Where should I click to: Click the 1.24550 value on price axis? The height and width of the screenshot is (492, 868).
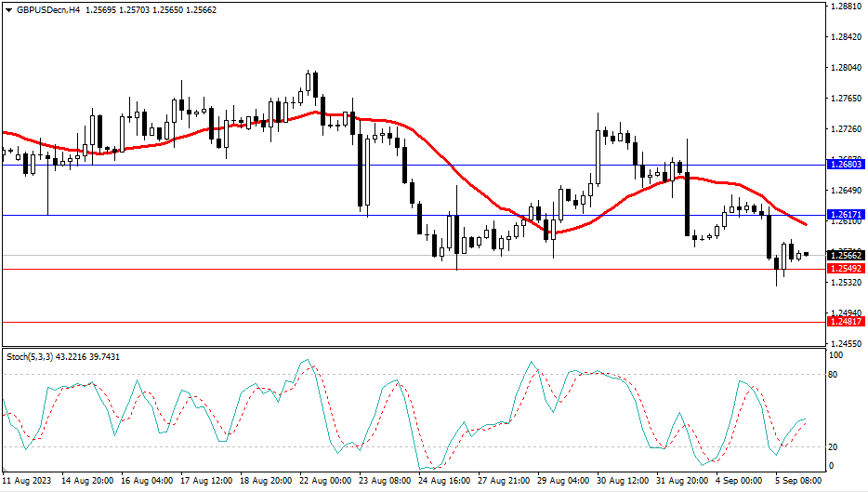click(x=843, y=343)
